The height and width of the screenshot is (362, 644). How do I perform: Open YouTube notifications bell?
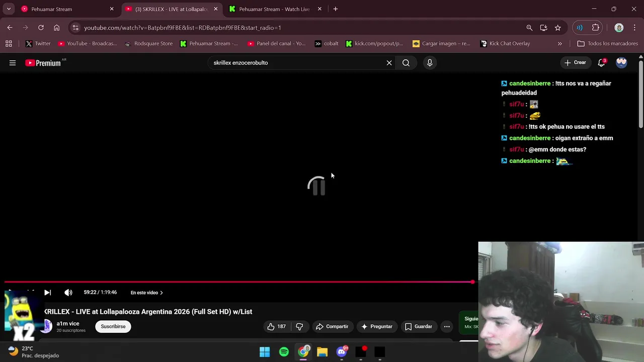point(601,63)
